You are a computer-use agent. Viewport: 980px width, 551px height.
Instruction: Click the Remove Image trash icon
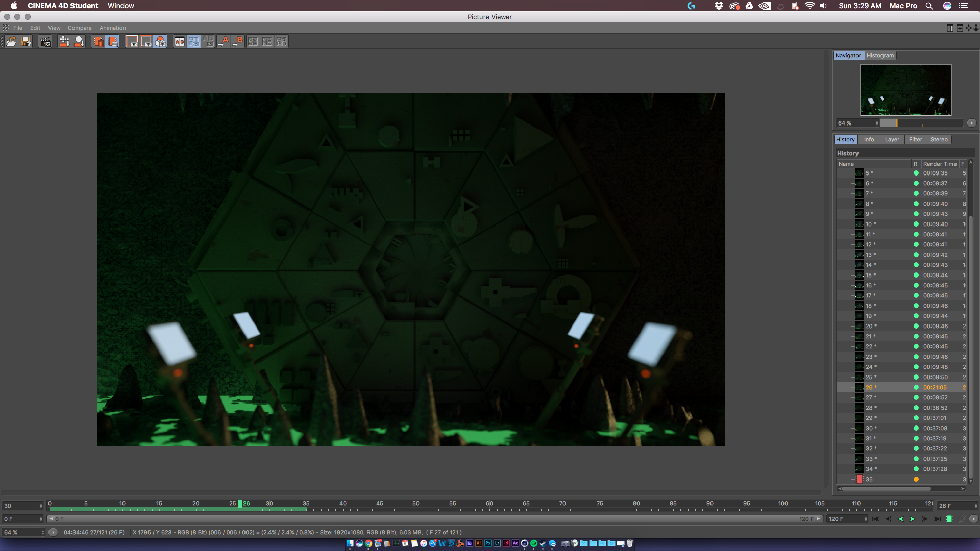(99, 42)
